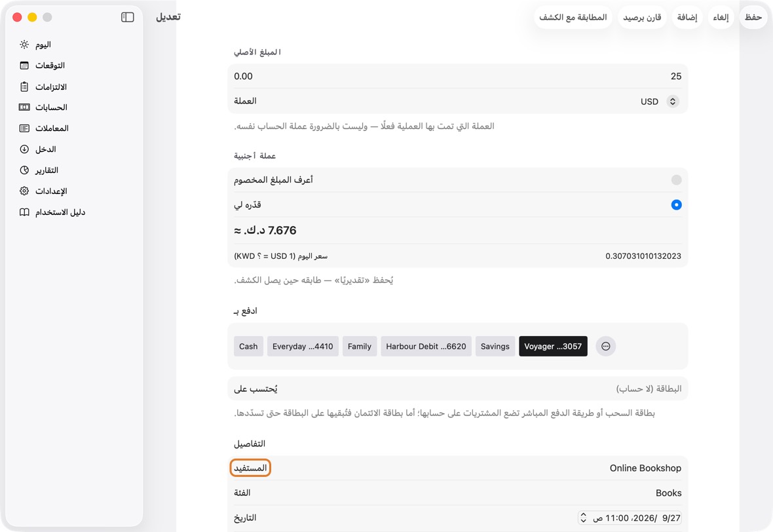
Task: Open الإعدادات in the sidebar
Action: (x=74, y=191)
